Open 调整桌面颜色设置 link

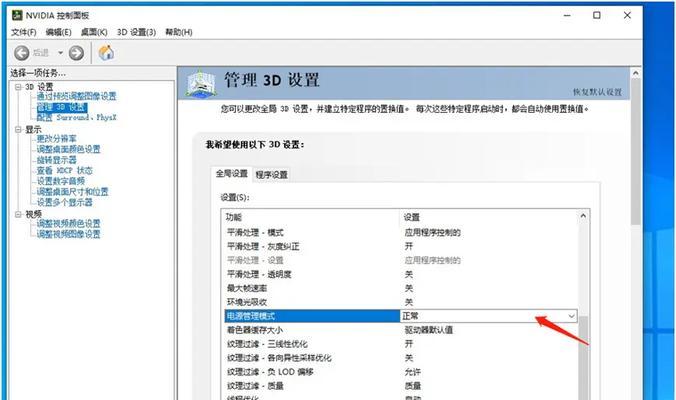(68, 149)
